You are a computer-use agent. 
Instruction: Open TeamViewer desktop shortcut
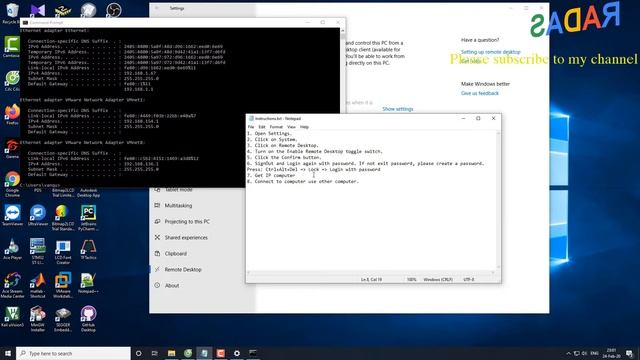pos(12,215)
